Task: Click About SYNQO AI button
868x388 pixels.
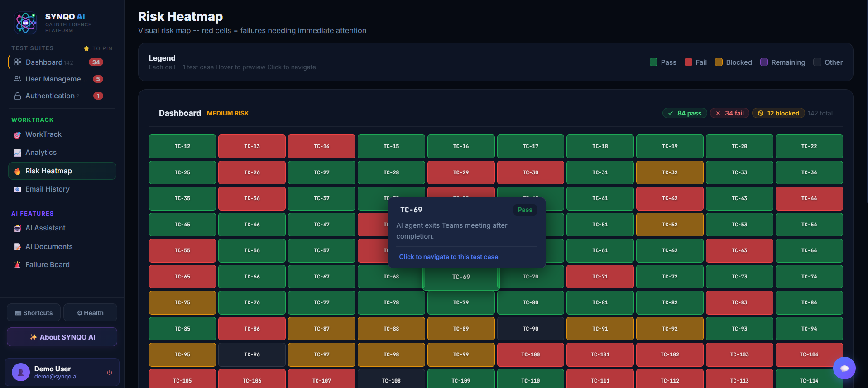Action: tap(62, 337)
